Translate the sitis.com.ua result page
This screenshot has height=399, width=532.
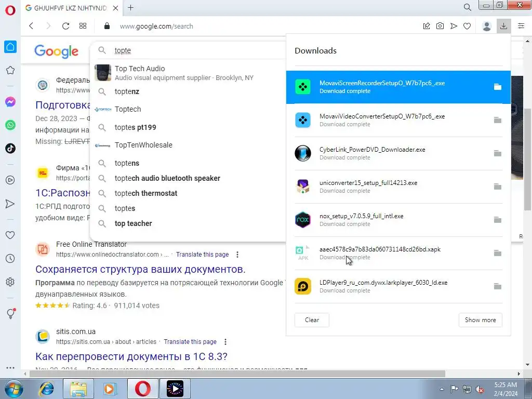click(x=190, y=342)
